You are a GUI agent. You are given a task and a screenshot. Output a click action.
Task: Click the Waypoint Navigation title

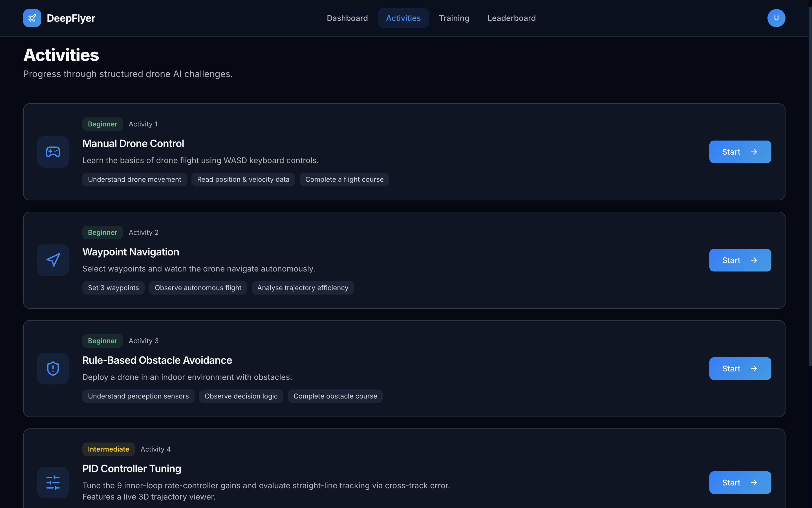(131, 252)
